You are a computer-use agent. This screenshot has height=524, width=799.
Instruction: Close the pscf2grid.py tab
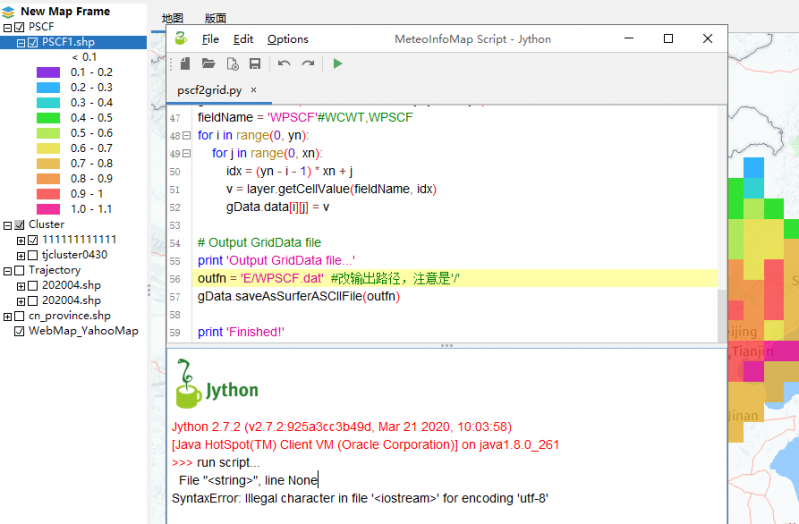point(254,90)
